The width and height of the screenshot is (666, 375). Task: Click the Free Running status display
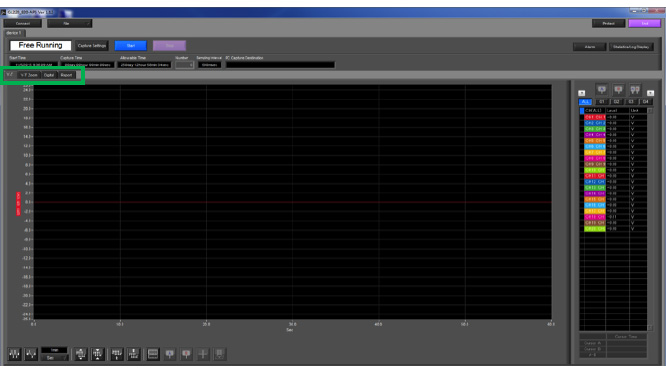[40, 45]
